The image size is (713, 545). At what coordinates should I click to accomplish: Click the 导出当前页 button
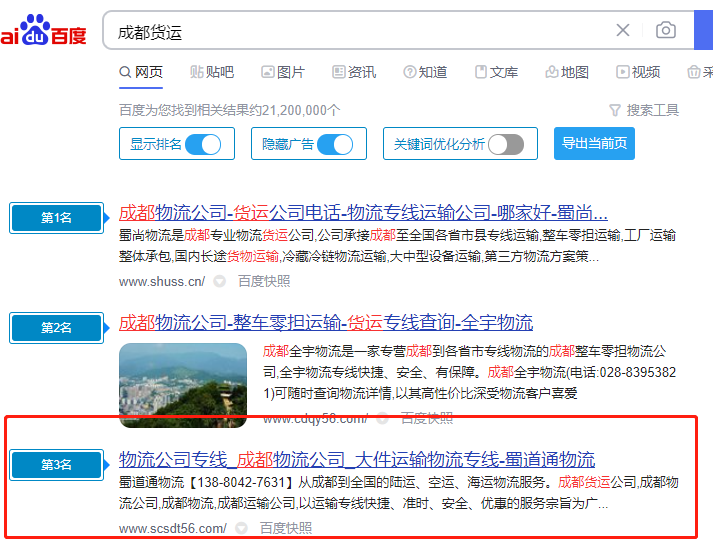pos(594,144)
